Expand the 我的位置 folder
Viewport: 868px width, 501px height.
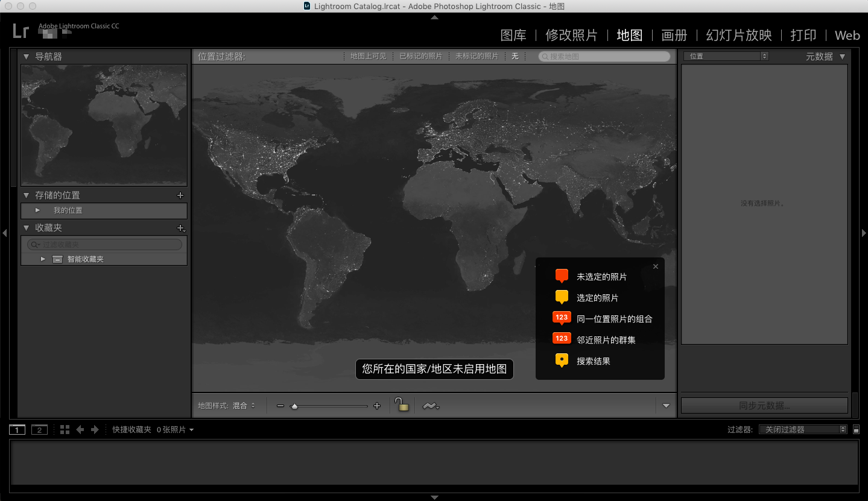tap(37, 210)
